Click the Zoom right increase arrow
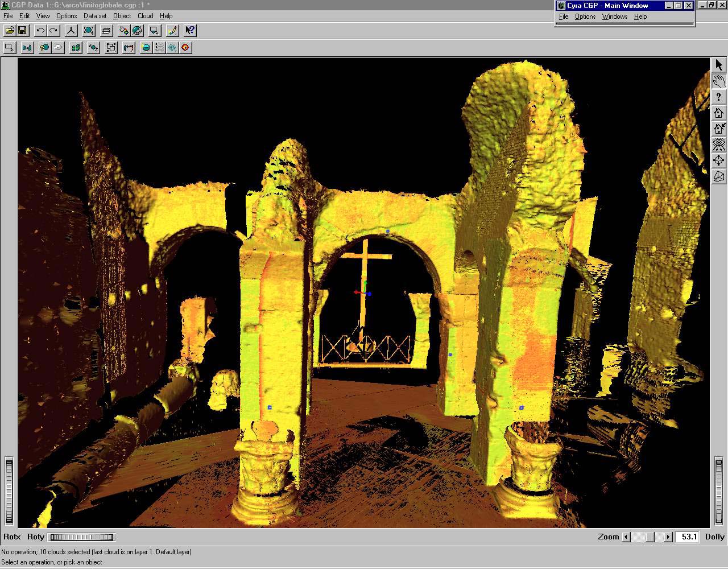The height and width of the screenshot is (569, 728). (668, 537)
